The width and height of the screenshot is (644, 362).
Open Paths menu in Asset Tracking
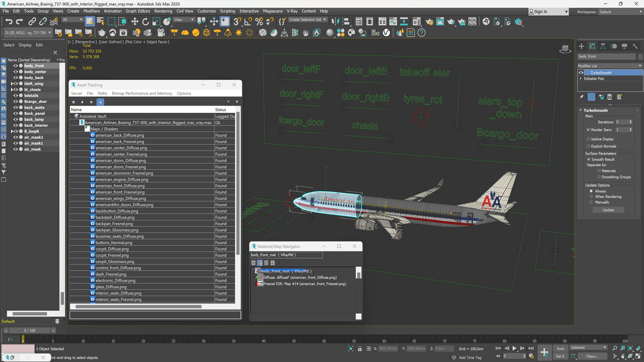(102, 94)
